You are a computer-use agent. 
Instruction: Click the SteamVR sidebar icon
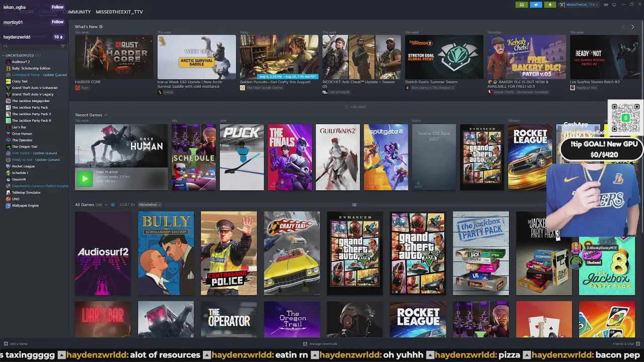8,179
